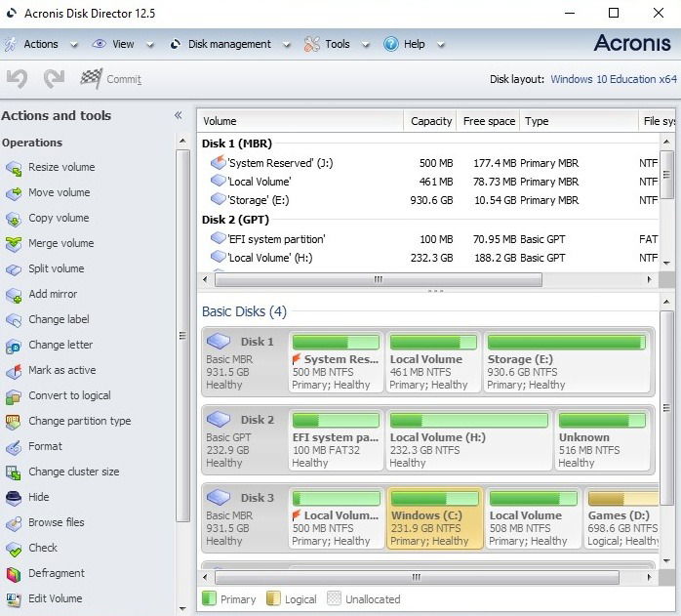Click the Disk 2 drive icon
The width and height of the screenshot is (681, 616).
click(219, 420)
